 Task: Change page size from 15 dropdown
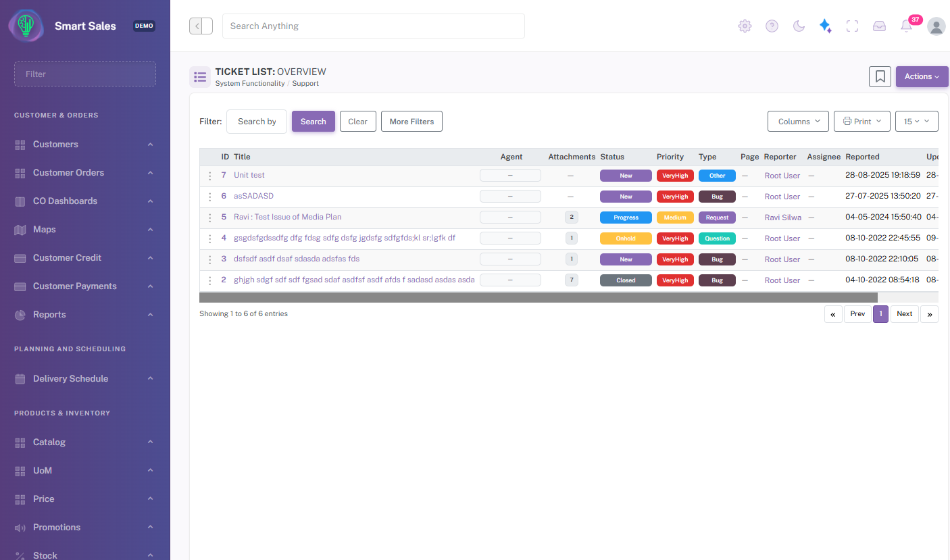[917, 122]
